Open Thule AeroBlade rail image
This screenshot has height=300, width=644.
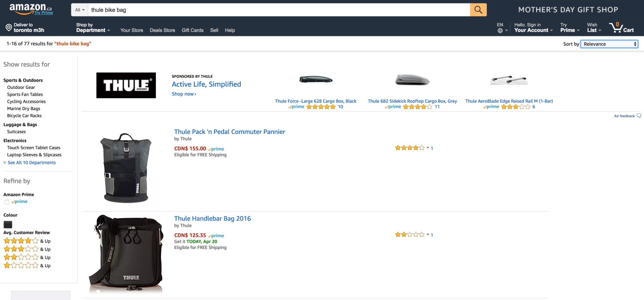[509, 80]
